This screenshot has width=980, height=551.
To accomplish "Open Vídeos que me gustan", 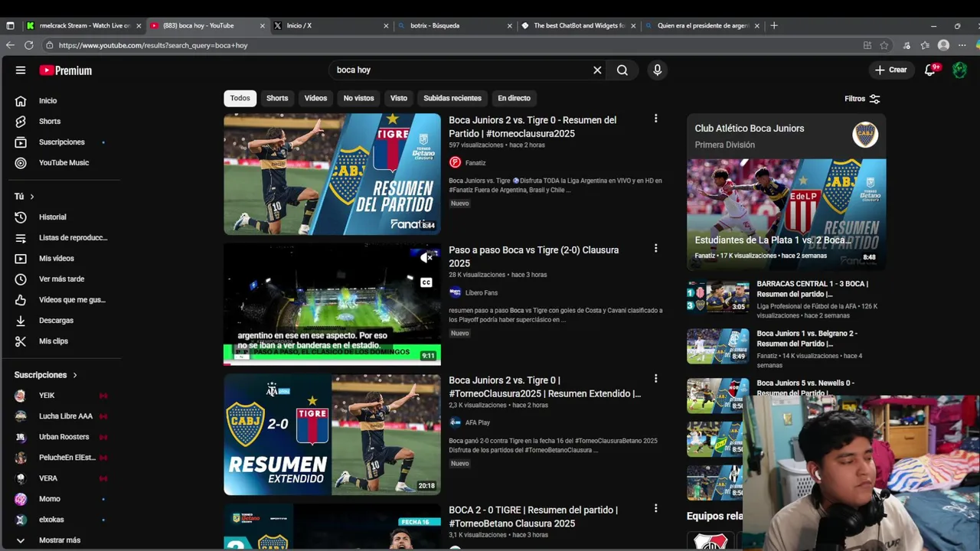I will pyautogui.click(x=61, y=299).
